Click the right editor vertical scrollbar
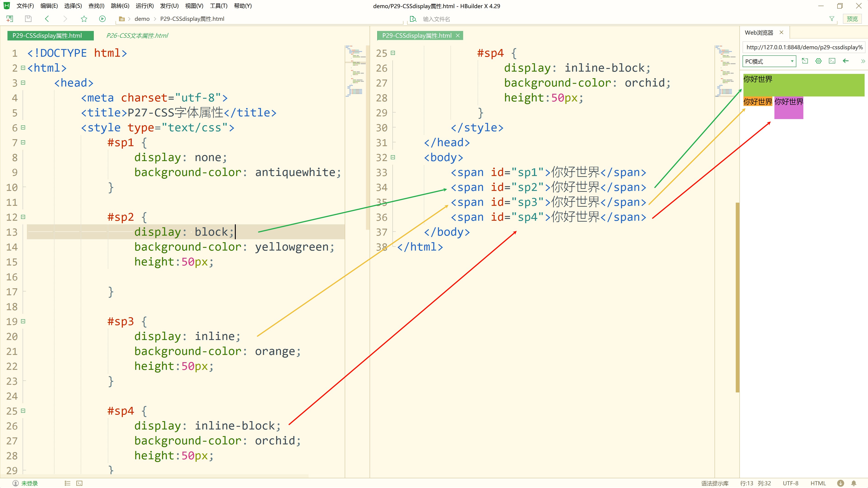The width and height of the screenshot is (868, 488). coord(738,297)
